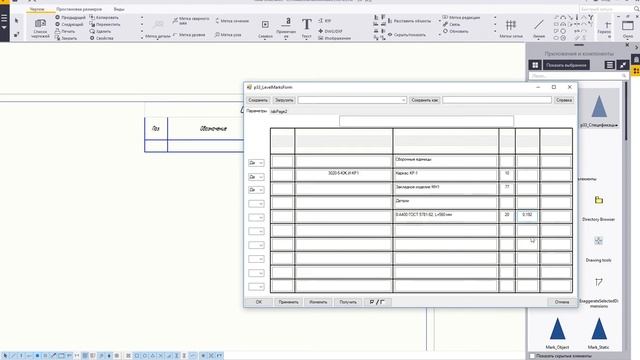Select the Mark_Object component

point(557,333)
